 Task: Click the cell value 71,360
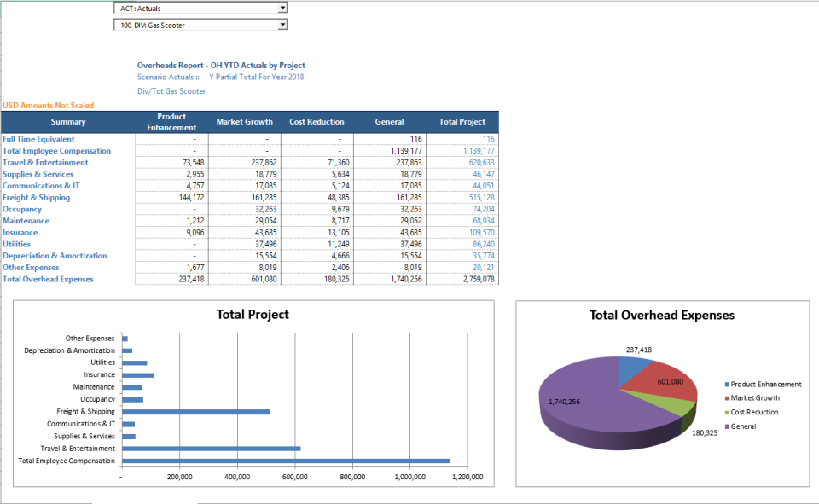tap(339, 162)
